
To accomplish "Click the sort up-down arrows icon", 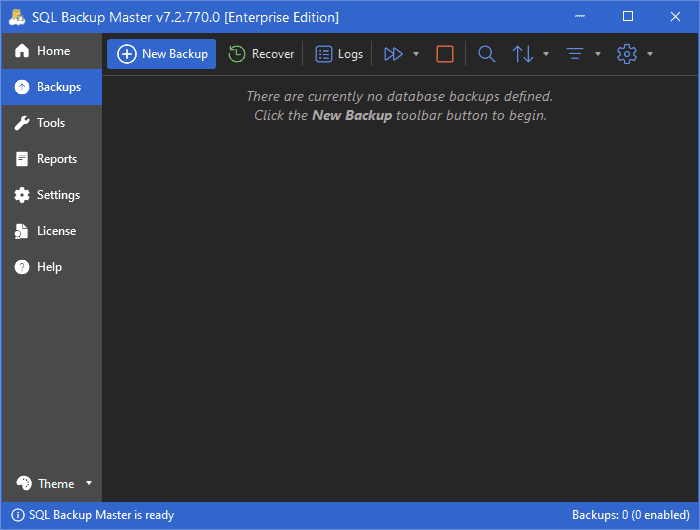I will [x=523, y=54].
